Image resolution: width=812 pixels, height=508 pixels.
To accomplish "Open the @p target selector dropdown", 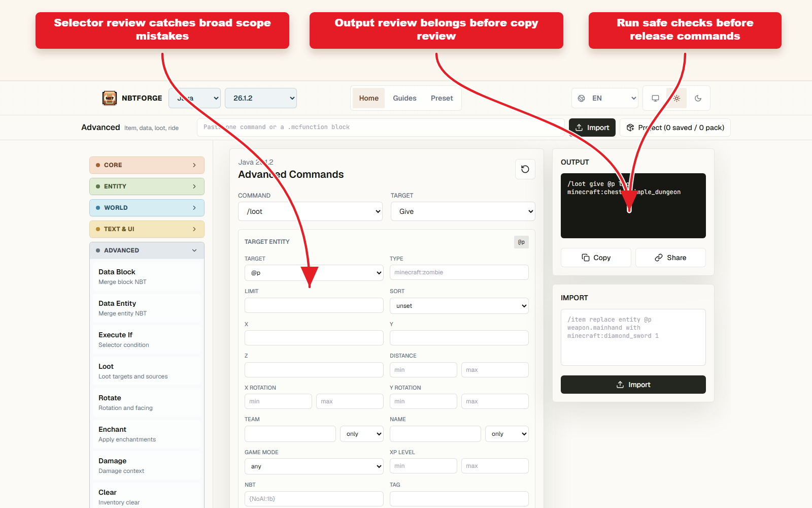I will point(314,273).
